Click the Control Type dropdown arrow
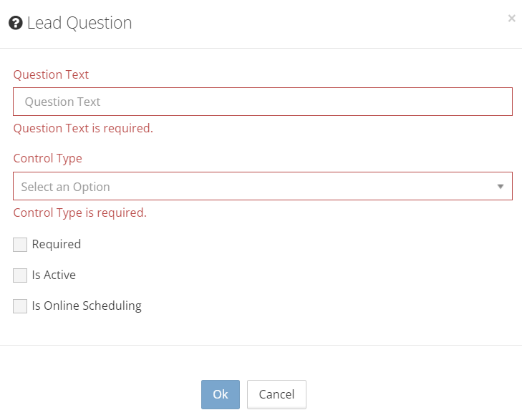The width and height of the screenshot is (522, 420). click(x=501, y=187)
